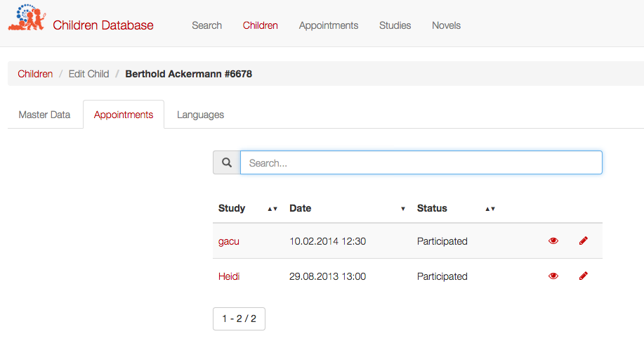This screenshot has width=644, height=360.
Task: View the gacu appointment via eye icon
Action: [553, 241]
